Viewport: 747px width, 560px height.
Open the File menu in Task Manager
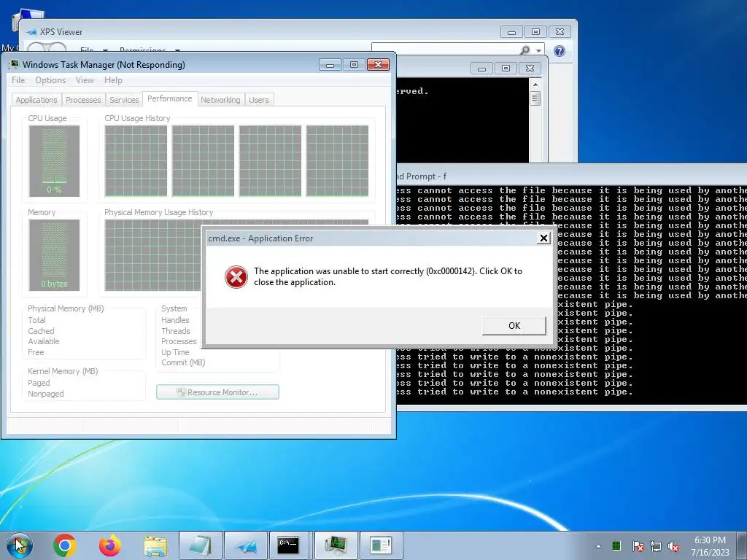click(18, 80)
